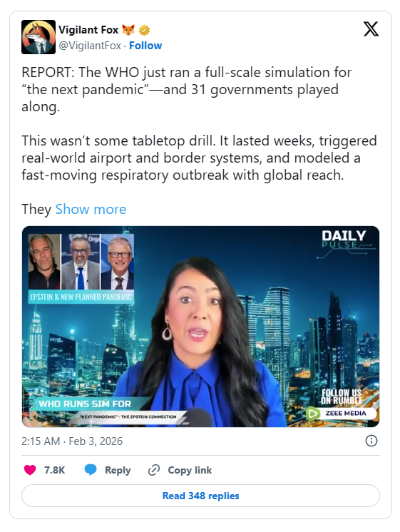Image resolution: width=400 pixels, height=532 pixels.
Task: Play the Daily Pulse video thumbnail
Action: (x=200, y=327)
